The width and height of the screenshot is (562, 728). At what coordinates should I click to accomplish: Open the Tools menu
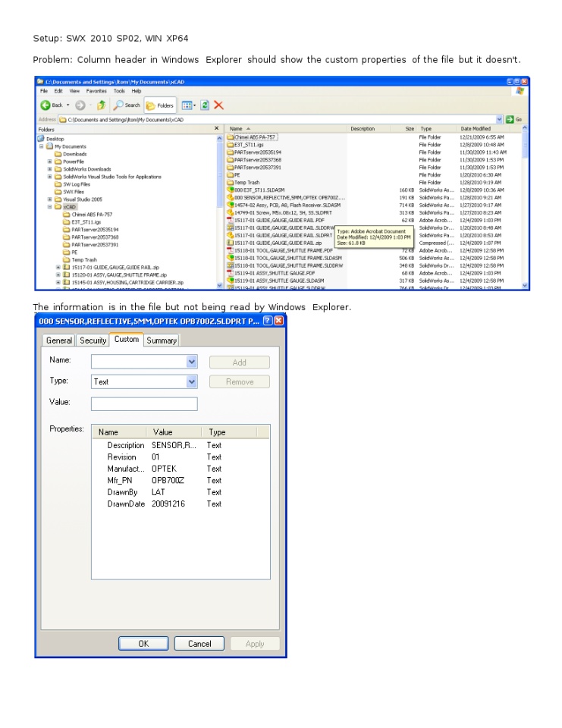click(x=119, y=91)
